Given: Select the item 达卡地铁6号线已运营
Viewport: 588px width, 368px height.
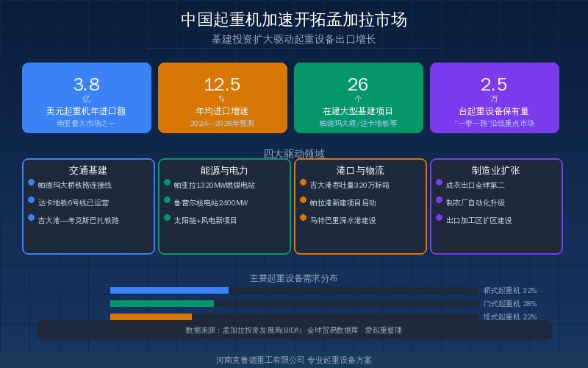Looking at the screenshot, I should [x=73, y=203].
